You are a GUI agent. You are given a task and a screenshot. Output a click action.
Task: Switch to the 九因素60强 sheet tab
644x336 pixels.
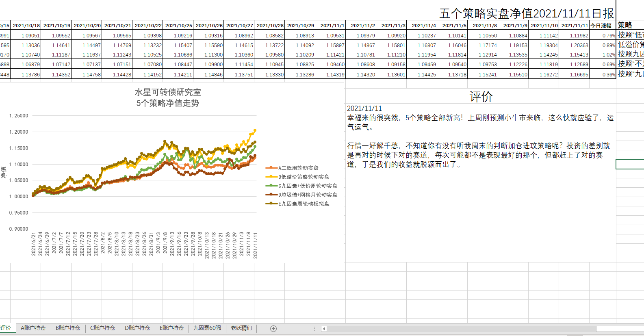coord(207,328)
